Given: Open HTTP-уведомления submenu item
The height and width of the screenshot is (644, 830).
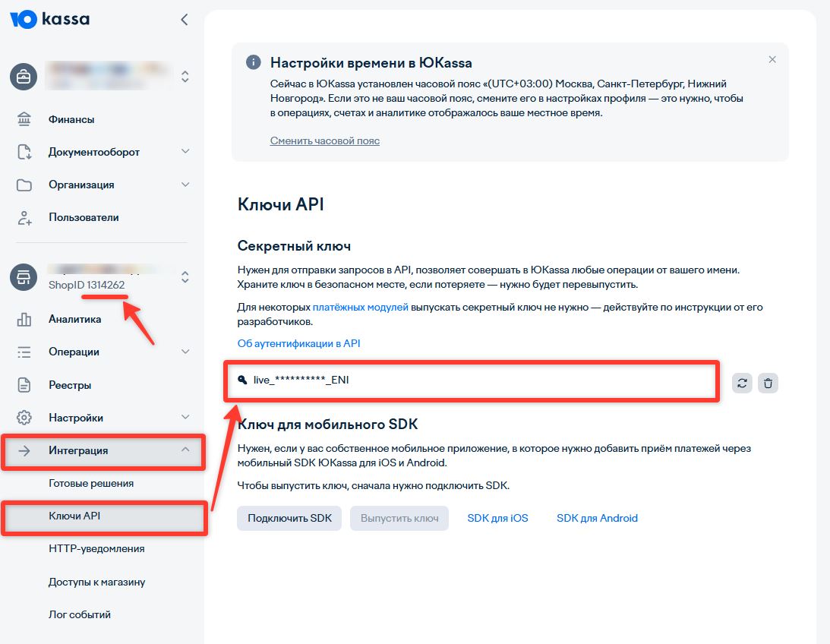Looking at the screenshot, I should 96,549.
